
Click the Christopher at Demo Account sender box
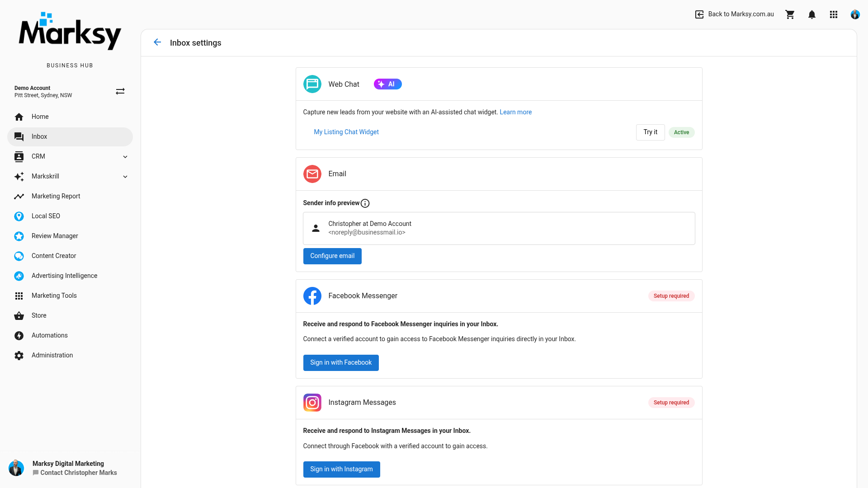[499, 229]
